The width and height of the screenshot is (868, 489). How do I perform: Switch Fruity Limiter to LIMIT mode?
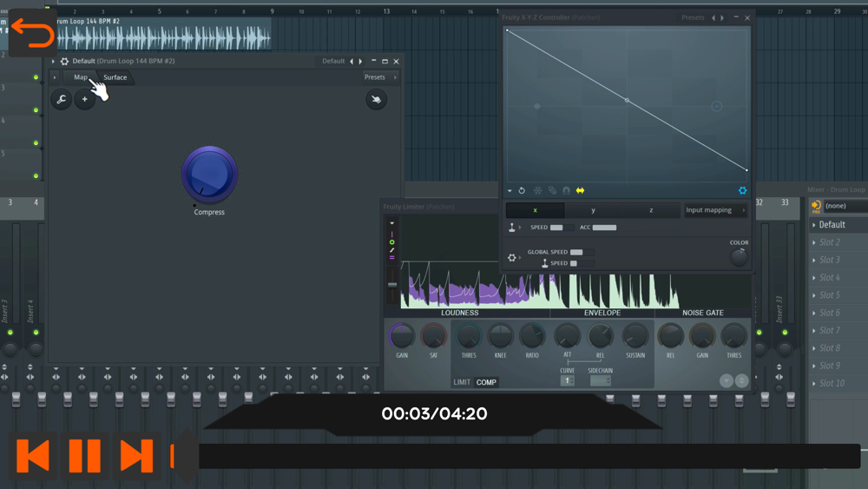point(462,382)
